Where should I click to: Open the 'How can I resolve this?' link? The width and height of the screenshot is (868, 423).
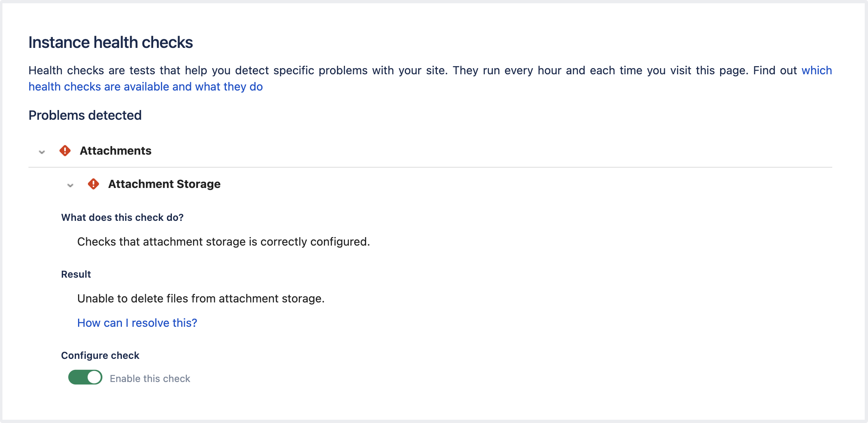click(137, 323)
